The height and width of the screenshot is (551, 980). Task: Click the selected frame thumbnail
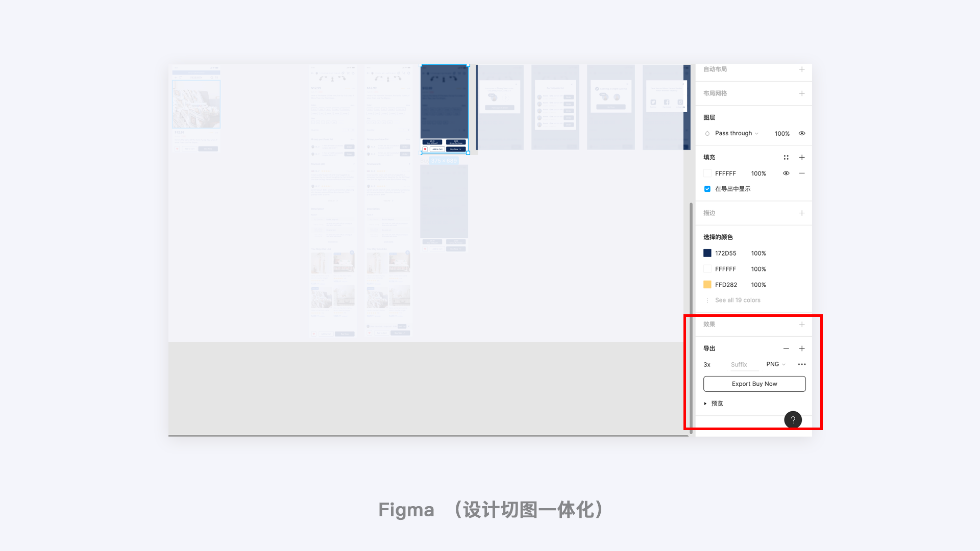(x=445, y=109)
